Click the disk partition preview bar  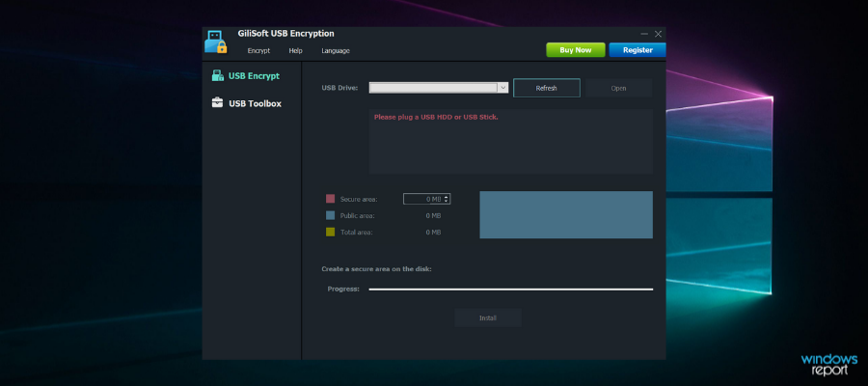pyautogui.click(x=566, y=215)
